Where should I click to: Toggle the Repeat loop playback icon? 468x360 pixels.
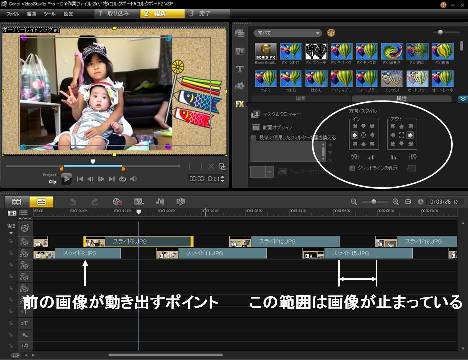coord(123,179)
